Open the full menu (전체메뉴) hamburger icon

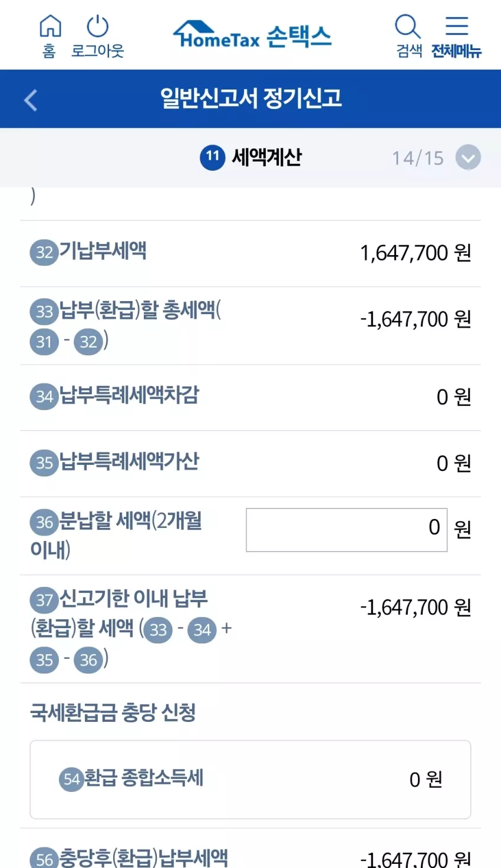tap(457, 27)
